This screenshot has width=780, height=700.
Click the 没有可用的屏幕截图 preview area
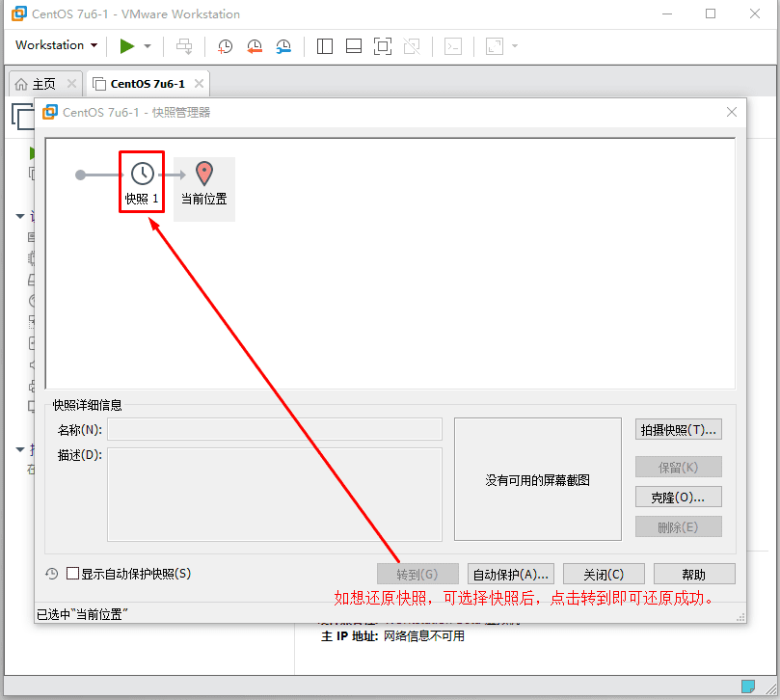click(x=538, y=479)
